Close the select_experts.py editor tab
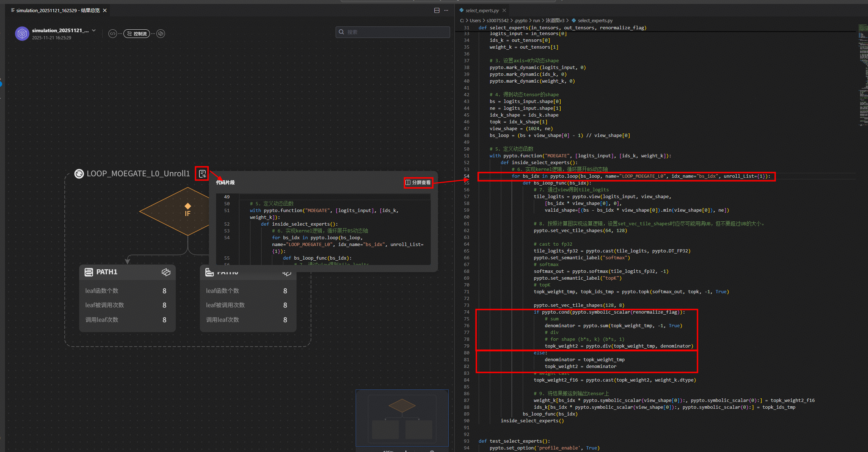 504,10
